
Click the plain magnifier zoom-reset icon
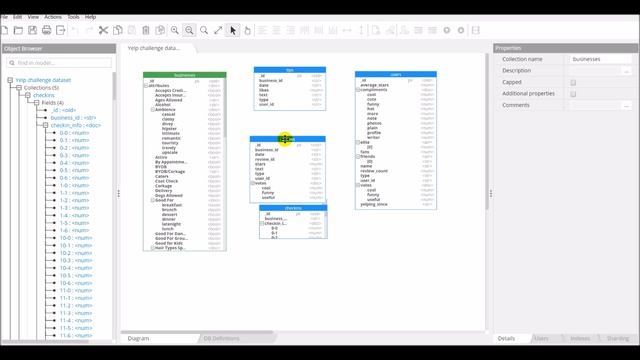point(204,30)
